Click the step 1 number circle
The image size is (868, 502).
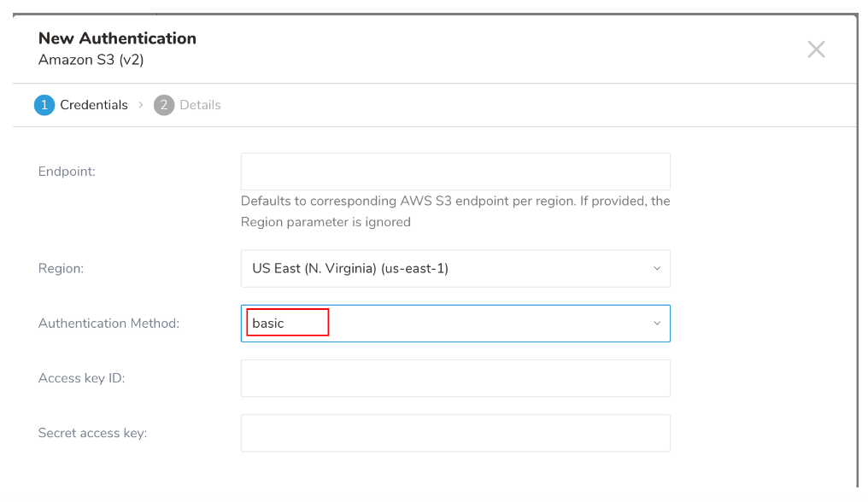tap(44, 105)
